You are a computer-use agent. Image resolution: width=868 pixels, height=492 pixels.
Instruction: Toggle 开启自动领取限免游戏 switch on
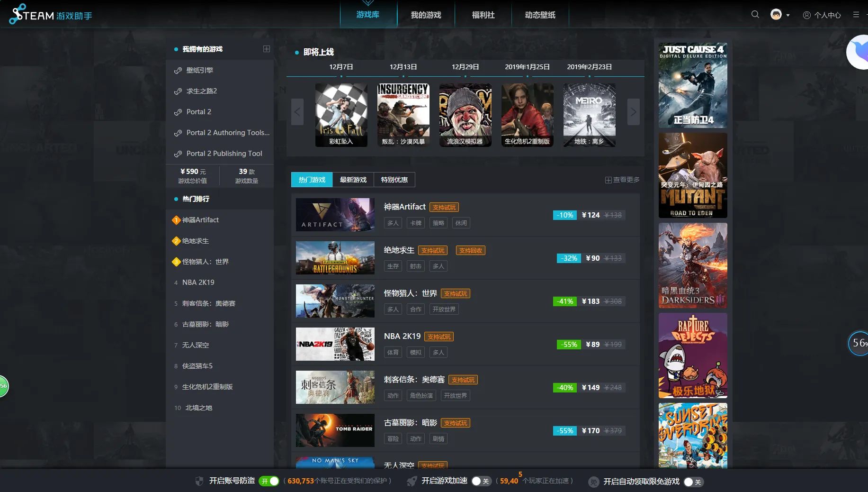(x=694, y=482)
